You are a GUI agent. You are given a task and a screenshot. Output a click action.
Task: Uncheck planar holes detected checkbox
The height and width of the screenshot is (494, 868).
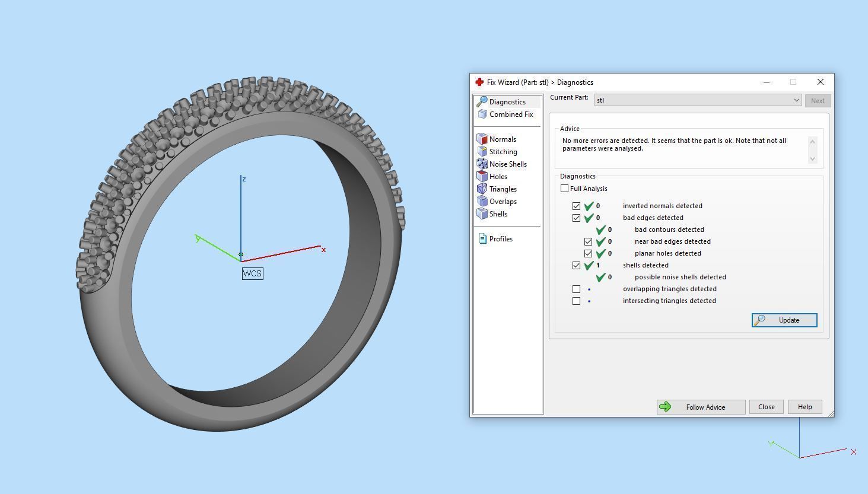click(x=588, y=254)
